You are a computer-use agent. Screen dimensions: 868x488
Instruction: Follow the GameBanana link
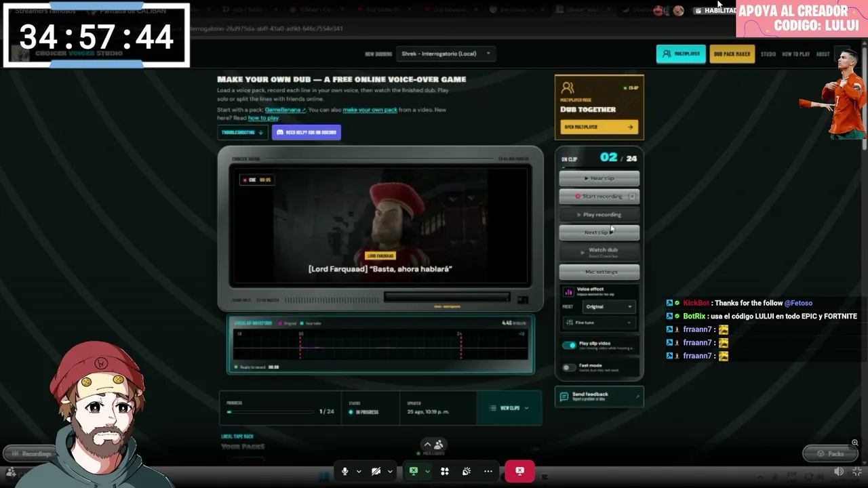point(285,110)
